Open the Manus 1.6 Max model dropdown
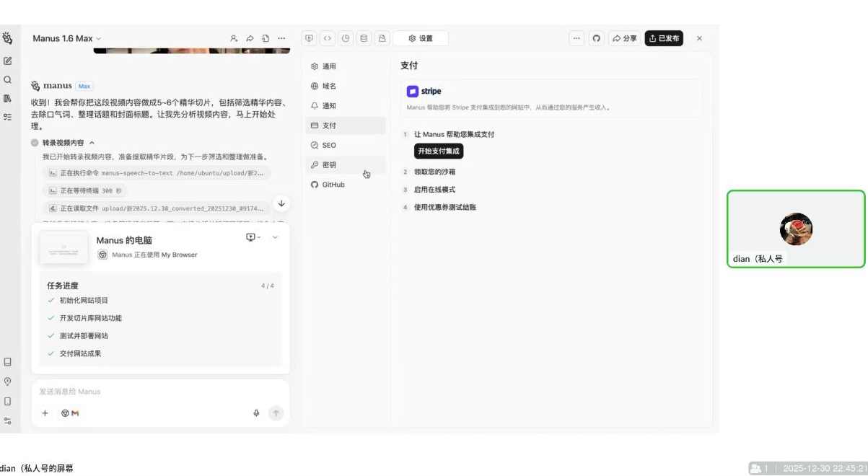The height and width of the screenshot is (476, 868). (x=66, y=38)
